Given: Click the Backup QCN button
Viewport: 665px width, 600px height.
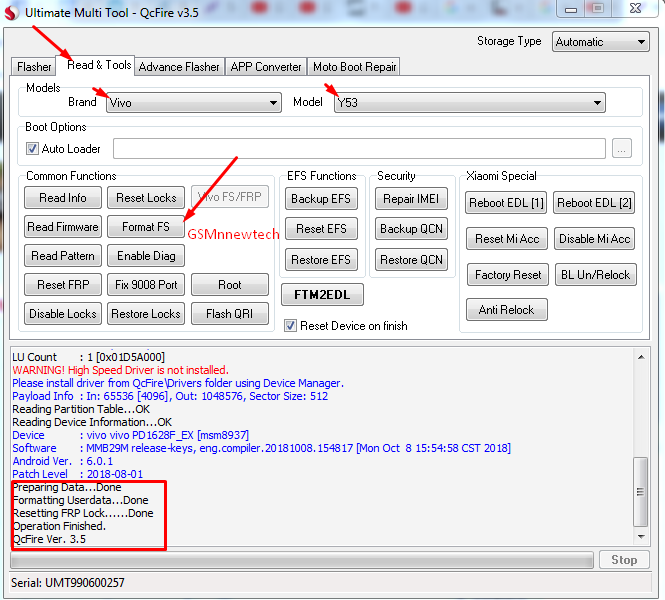Looking at the screenshot, I should tap(411, 229).
